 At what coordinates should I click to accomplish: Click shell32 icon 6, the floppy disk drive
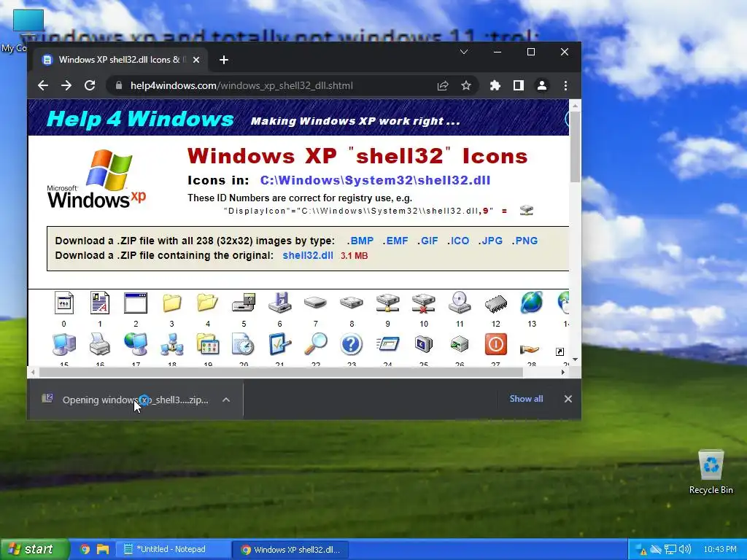pyautogui.click(x=279, y=303)
